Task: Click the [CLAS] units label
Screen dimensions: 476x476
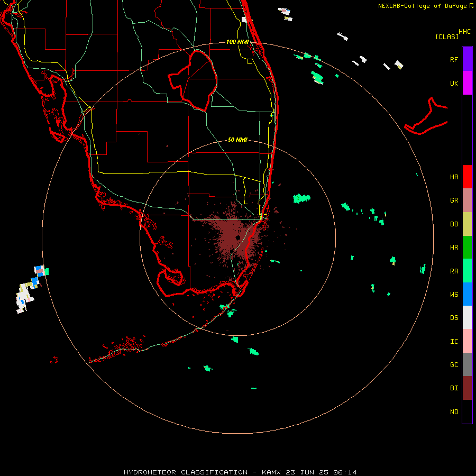Action: [446, 36]
